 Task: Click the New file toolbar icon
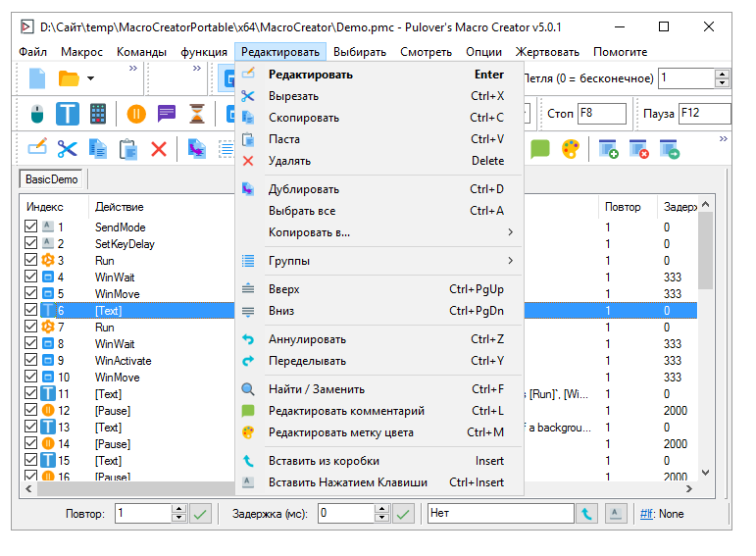pos(37,78)
